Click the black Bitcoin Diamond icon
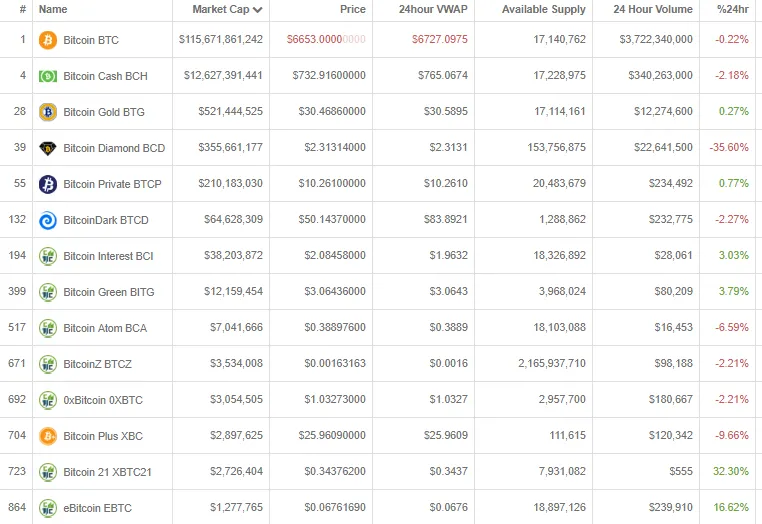The height and width of the screenshot is (524, 762). click(x=48, y=148)
